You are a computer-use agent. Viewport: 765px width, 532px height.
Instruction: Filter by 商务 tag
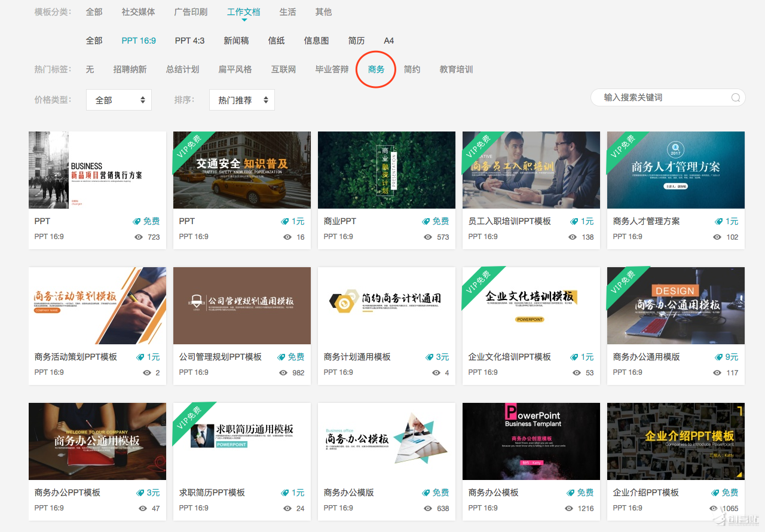(x=376, y=69)
